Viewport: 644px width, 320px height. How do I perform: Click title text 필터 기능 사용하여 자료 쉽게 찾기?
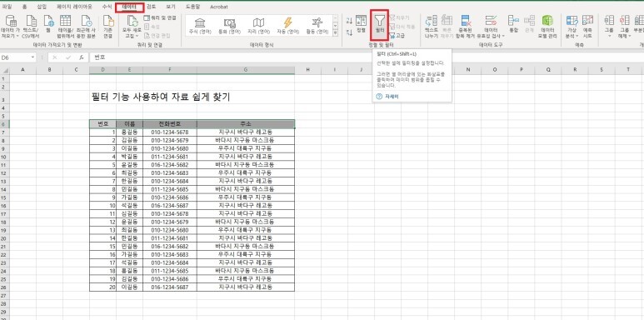click(x=160, y=97)
